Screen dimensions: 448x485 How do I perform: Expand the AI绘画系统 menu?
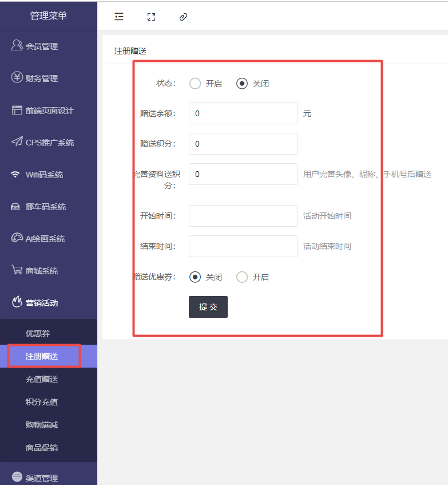pos(49,239)
